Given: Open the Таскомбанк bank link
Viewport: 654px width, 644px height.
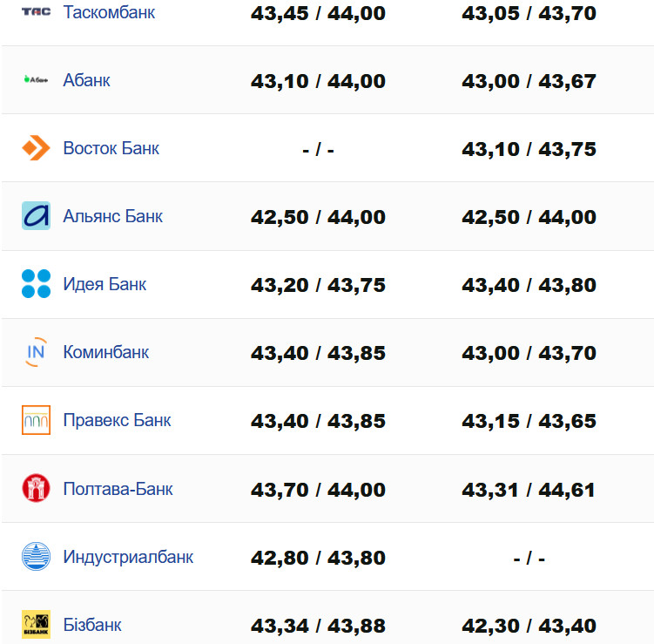Looking at the screenshot, I should tap(109, 12).
